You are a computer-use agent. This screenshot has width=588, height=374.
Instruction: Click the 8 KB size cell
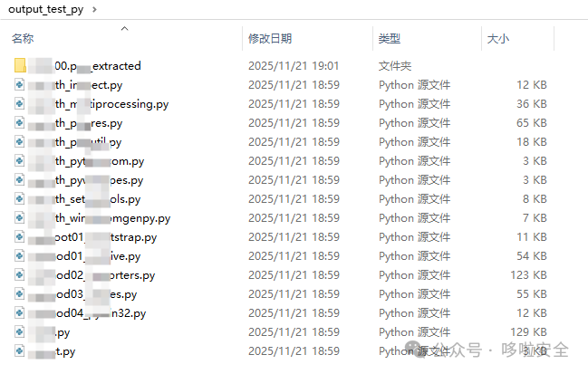[535, 199]
